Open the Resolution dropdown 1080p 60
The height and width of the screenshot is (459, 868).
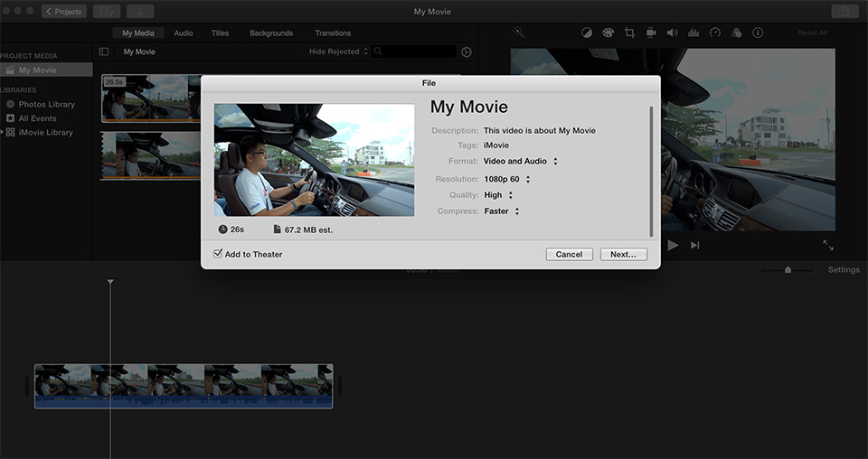tap(507, 179)
